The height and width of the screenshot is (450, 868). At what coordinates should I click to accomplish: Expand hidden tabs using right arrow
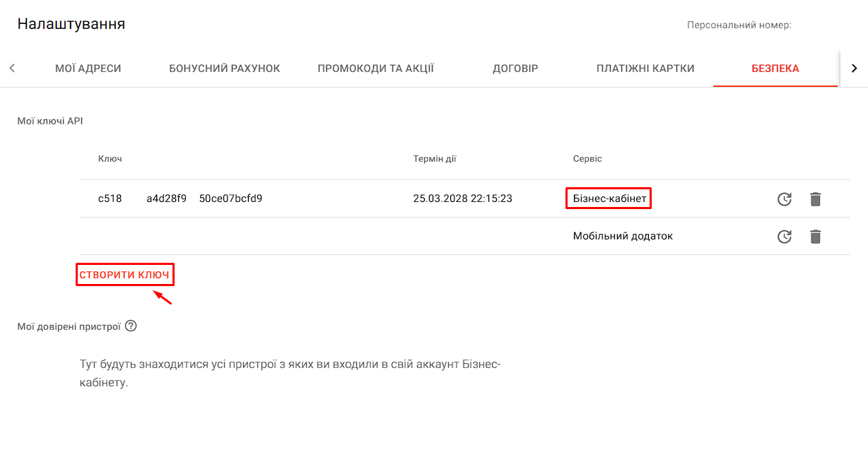click(x=854, y=68)
